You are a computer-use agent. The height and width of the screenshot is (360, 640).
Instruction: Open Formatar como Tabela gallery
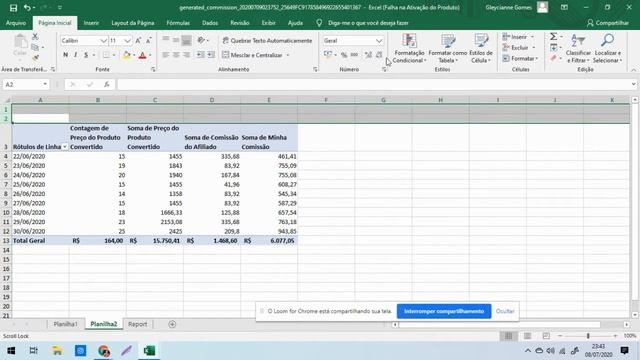click(447, 48)
